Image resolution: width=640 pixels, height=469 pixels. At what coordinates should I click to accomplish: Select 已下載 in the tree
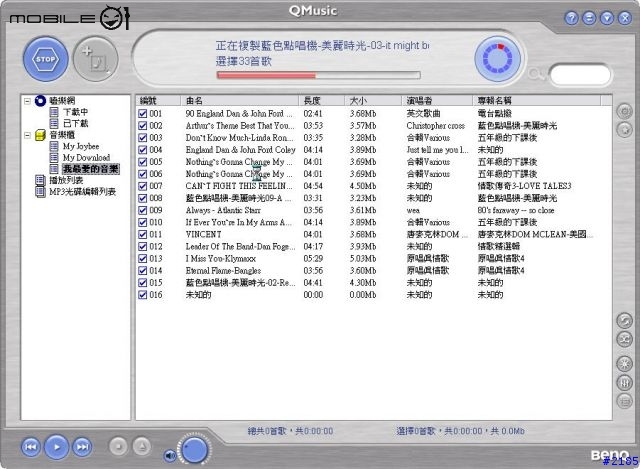[76, 123]
